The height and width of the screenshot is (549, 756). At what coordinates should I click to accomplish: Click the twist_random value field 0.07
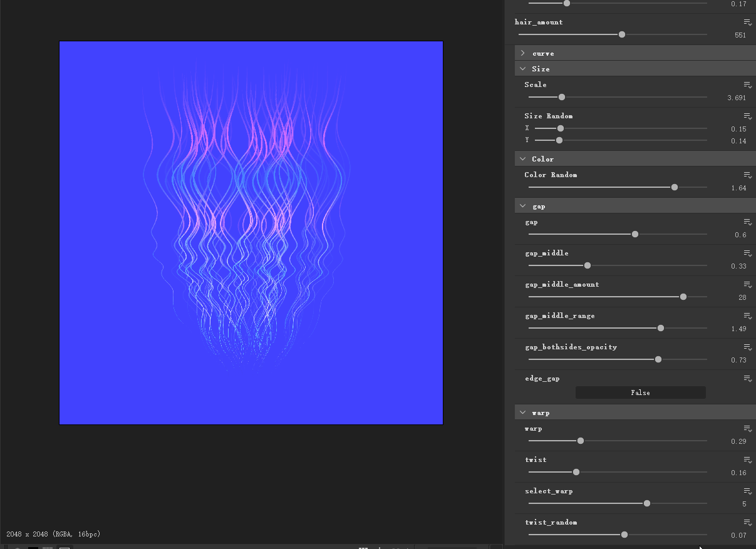click(x=738, y=536)
